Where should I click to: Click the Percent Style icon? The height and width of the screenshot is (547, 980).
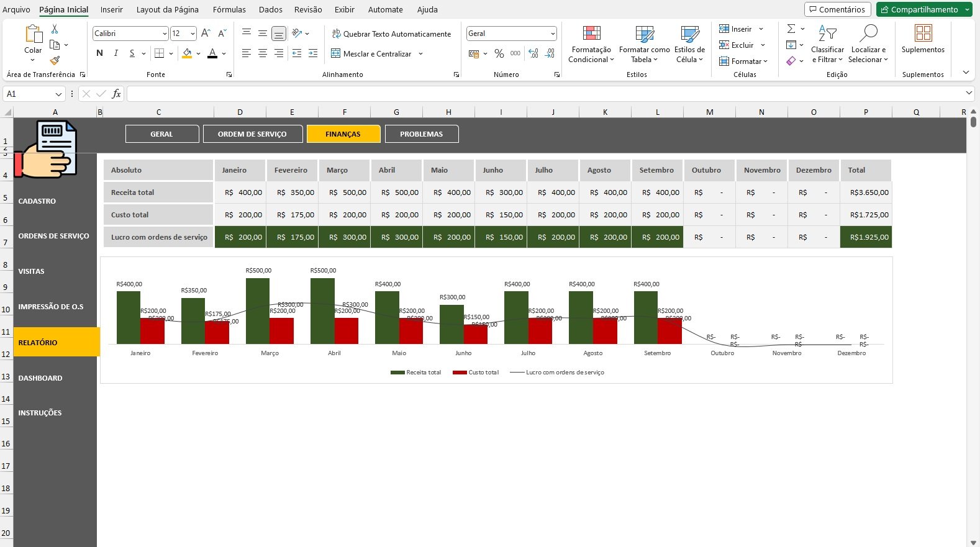tap(499, 54)
